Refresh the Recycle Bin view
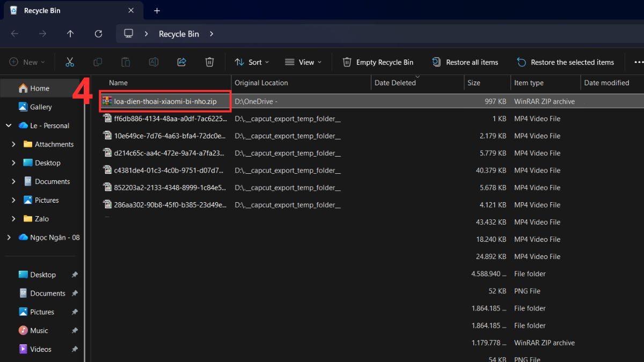 click(98, 33)
